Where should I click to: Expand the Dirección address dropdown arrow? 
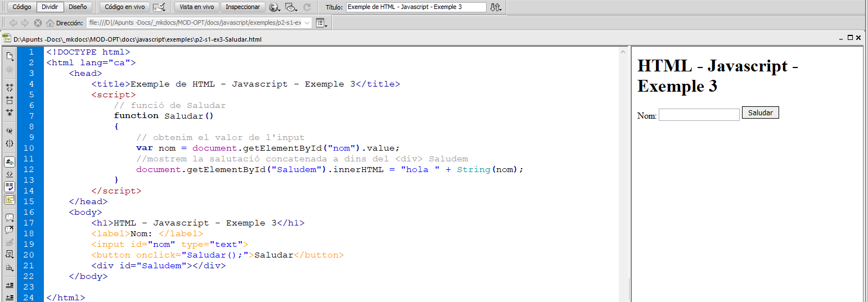(x=307, y=23)
